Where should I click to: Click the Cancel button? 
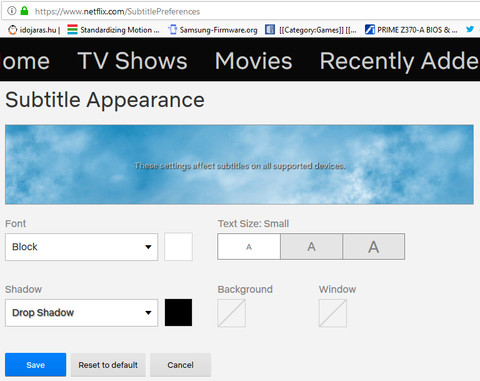pyautogui.click(x=180, y=365)
